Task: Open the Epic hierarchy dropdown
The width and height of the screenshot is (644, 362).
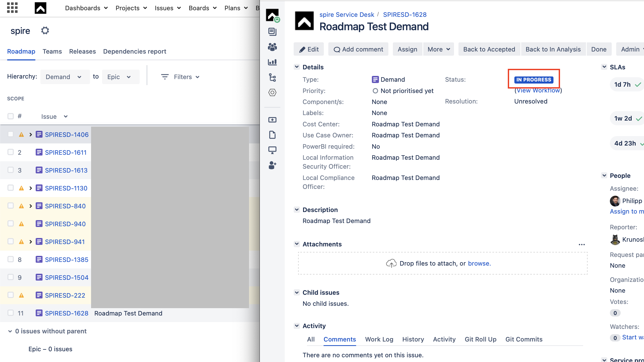Action: click(120, 77)
